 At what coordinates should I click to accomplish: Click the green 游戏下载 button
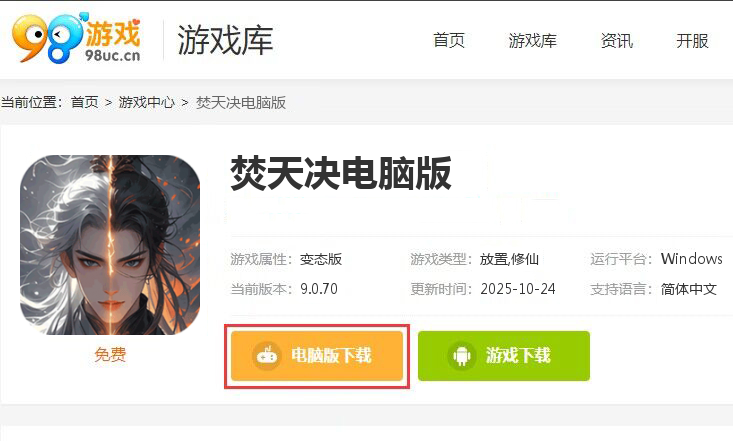click(x=504, y=356)
